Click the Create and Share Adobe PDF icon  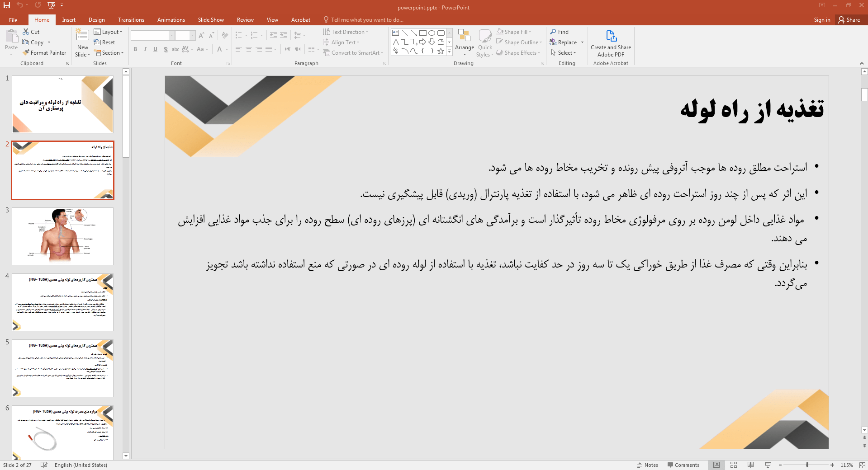(x=611, y=36)
